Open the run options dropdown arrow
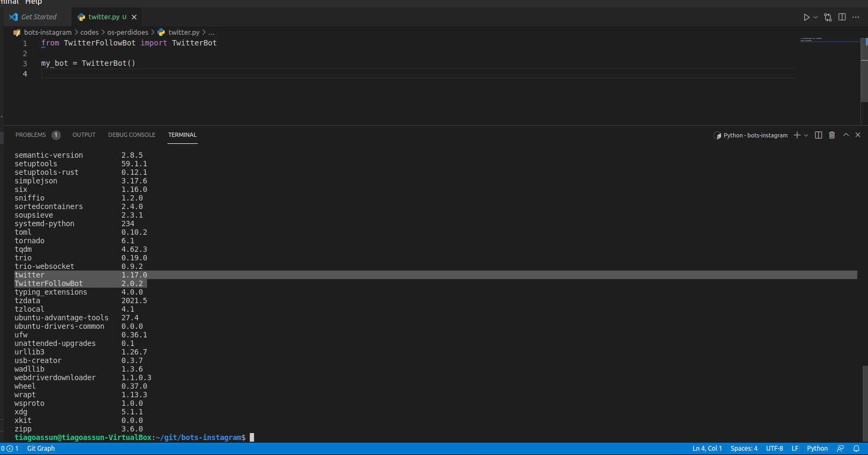Viewport: 868px width, 455px height. click(816, 17)
